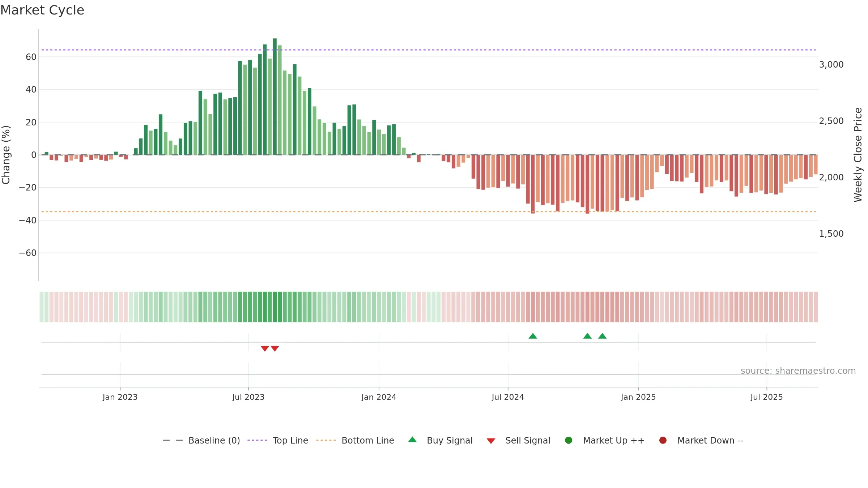Click the Jan 2023 x-axis label
868x488 pixels.
(x=120, y=397)
